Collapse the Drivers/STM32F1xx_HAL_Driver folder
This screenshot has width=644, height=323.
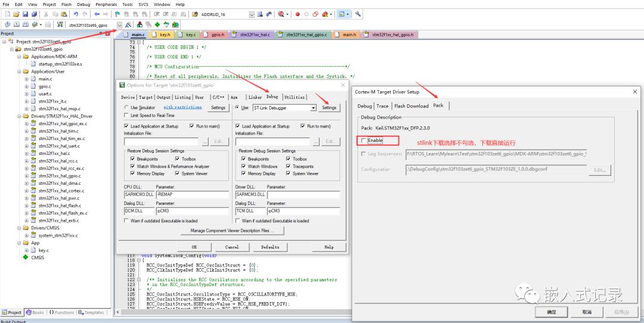(x=19, y=116)
